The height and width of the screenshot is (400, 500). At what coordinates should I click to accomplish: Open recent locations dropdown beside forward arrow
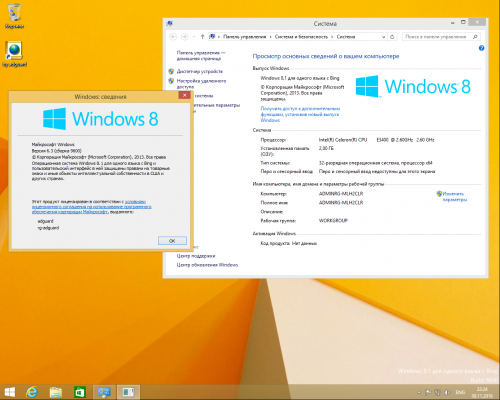click(x=194, y=37)
